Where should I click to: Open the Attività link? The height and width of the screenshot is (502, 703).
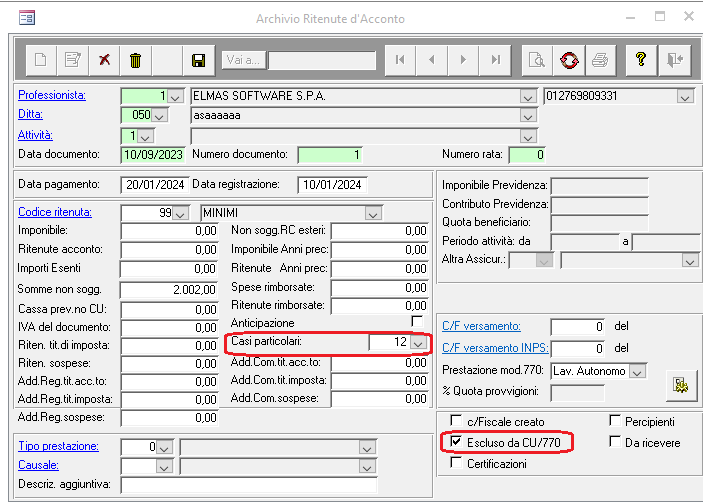(x=35, y=135)
